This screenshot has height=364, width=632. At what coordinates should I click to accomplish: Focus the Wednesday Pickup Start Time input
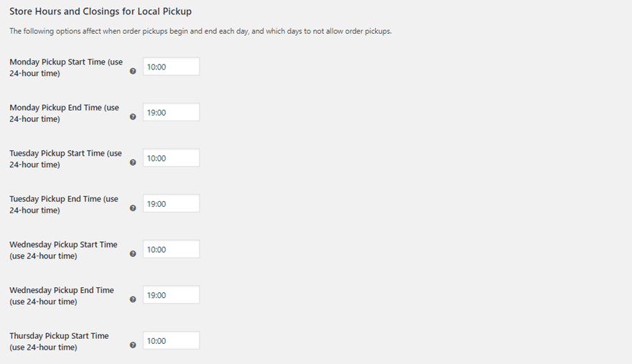coord(171,249)
